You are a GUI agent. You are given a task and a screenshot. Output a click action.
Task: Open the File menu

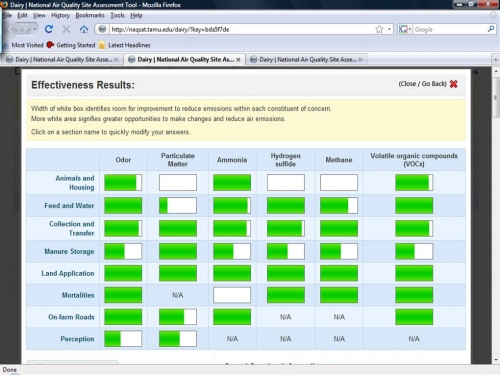coord(7,15)
